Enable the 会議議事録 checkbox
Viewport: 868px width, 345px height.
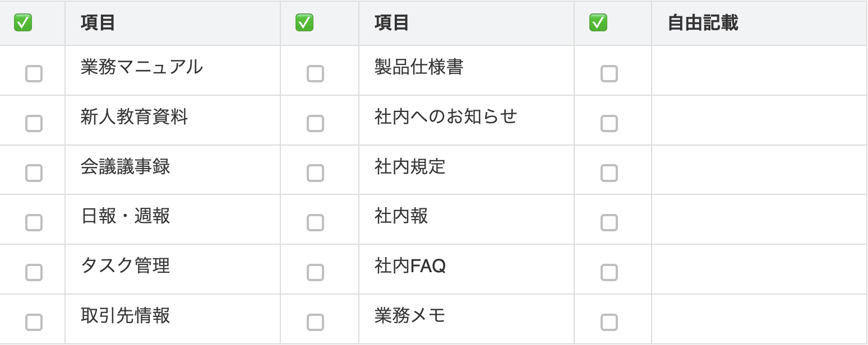click(34, 173)
